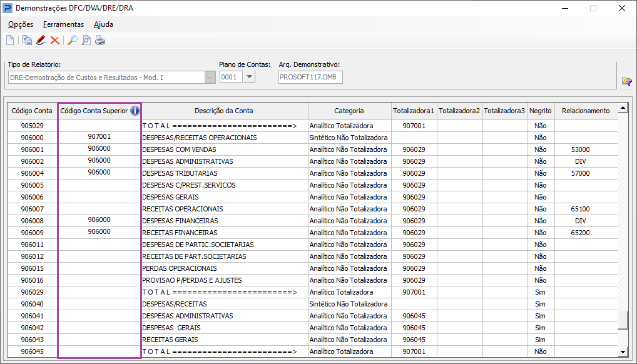The height and width of the screenshot is (364, 637).
Task: Click the Totalizadora2 column header
Action: tap(459, 111)
